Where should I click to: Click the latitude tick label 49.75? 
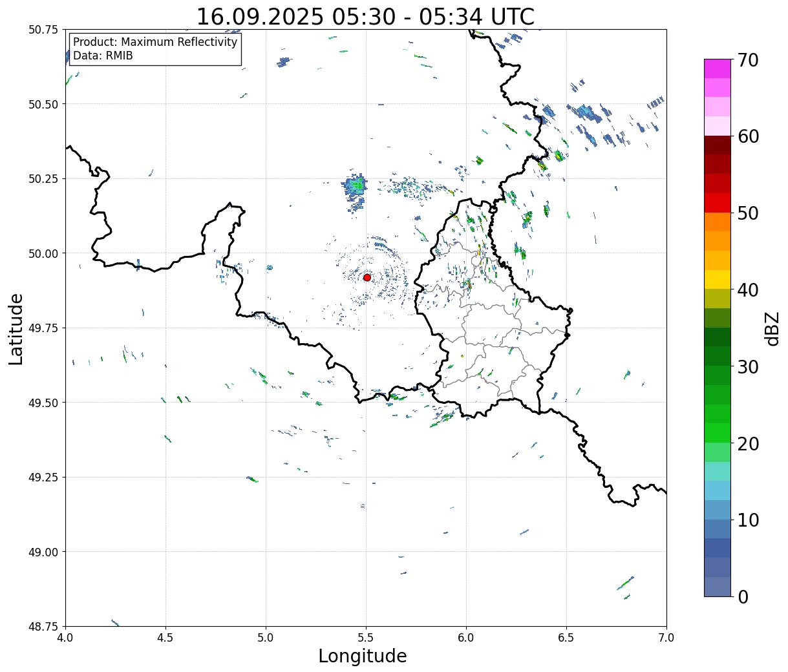pyautogui.click(x=43, y=328)
